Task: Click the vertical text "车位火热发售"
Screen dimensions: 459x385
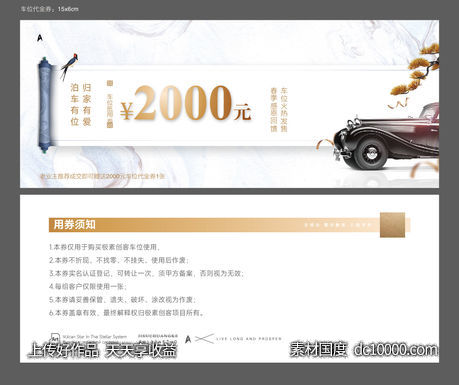Action: (x=284, y=110)
